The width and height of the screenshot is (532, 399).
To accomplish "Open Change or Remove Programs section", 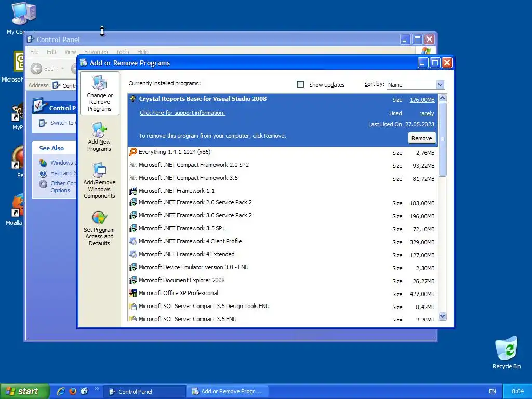I will click(99, 94).
